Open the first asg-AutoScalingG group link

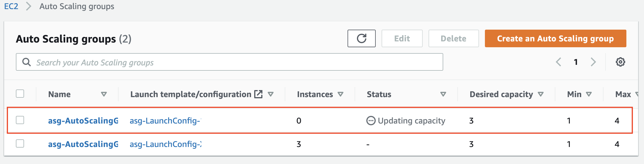(83, 121)
